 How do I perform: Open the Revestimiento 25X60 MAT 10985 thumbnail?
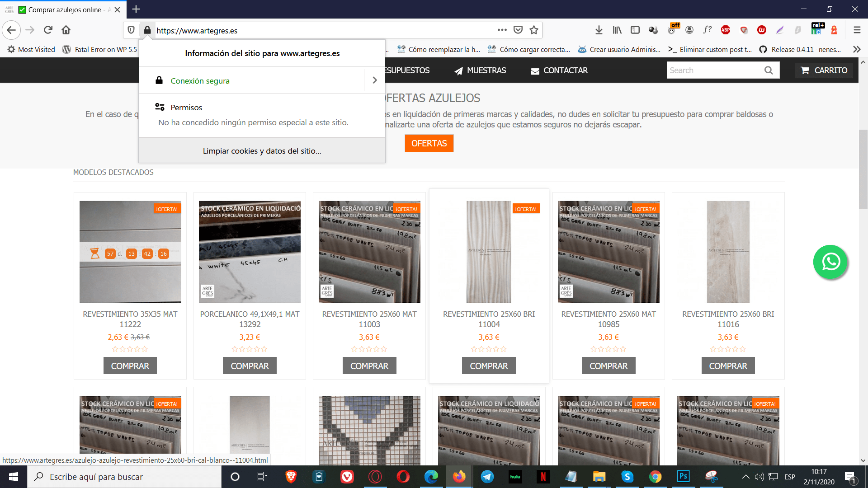point(609,252)
